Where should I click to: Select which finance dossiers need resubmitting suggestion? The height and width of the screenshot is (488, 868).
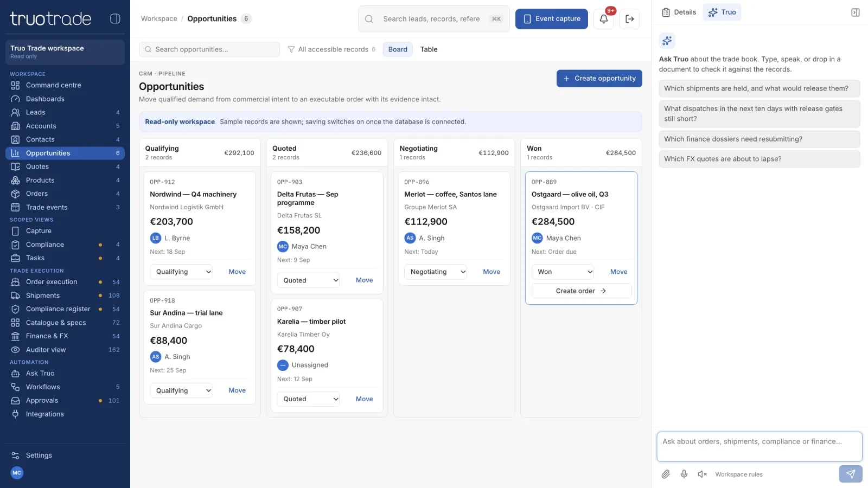tap(759, 139)
